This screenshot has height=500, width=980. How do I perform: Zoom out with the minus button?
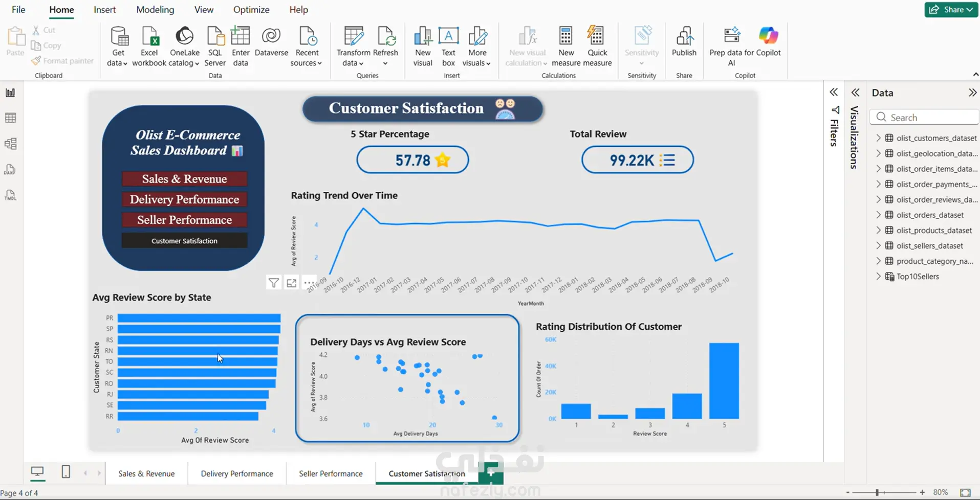(x=847, y=492)
